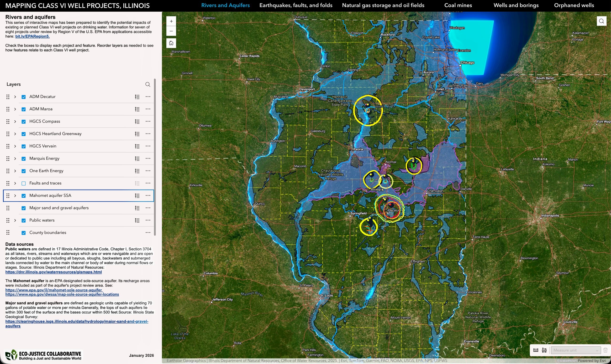The height and width of the screenshot is (364, 611).
Task: Open the Mahomet sole-source aquifer EPA link
Action: coord(53,290)
